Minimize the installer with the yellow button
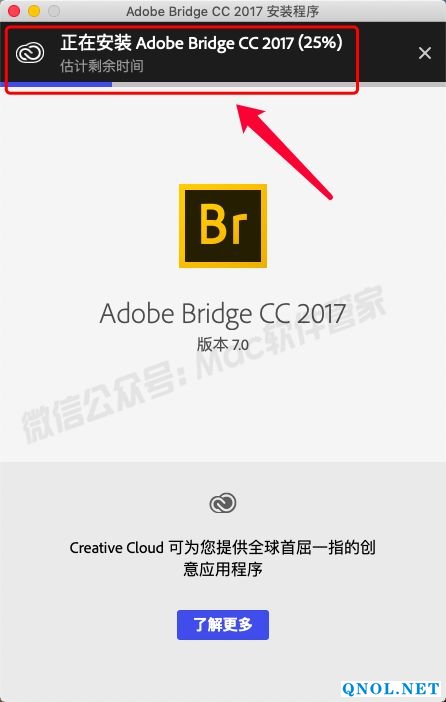Image resolution: width=446 pixels, height=702 pixels. tap(34, 11)
